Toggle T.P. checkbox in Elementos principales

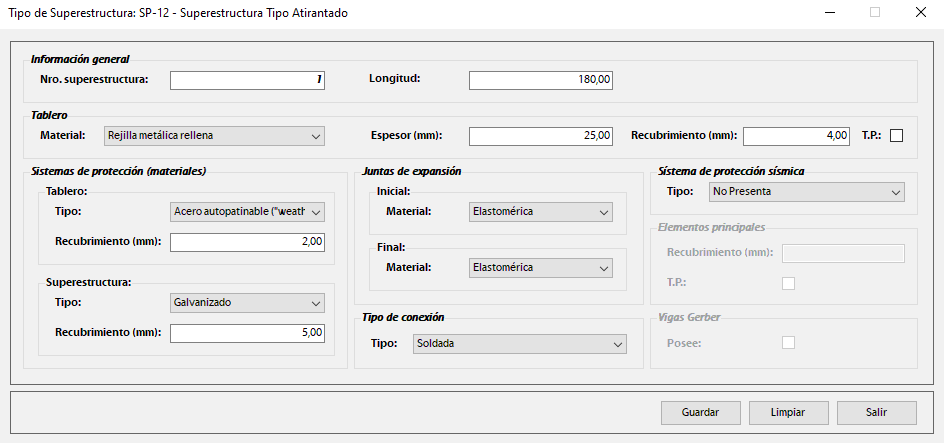[788, 283]
